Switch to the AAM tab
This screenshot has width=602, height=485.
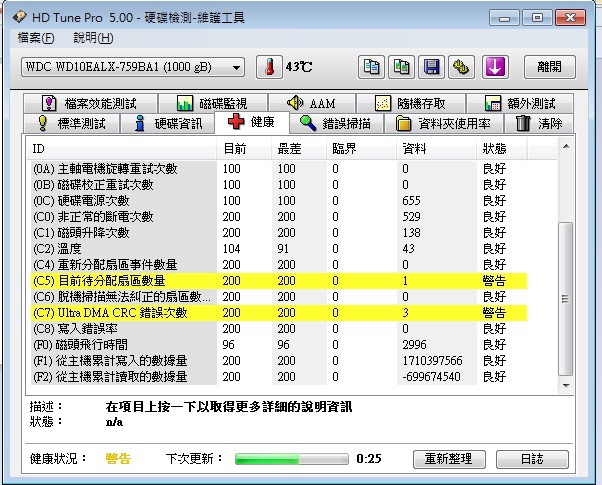312,103
